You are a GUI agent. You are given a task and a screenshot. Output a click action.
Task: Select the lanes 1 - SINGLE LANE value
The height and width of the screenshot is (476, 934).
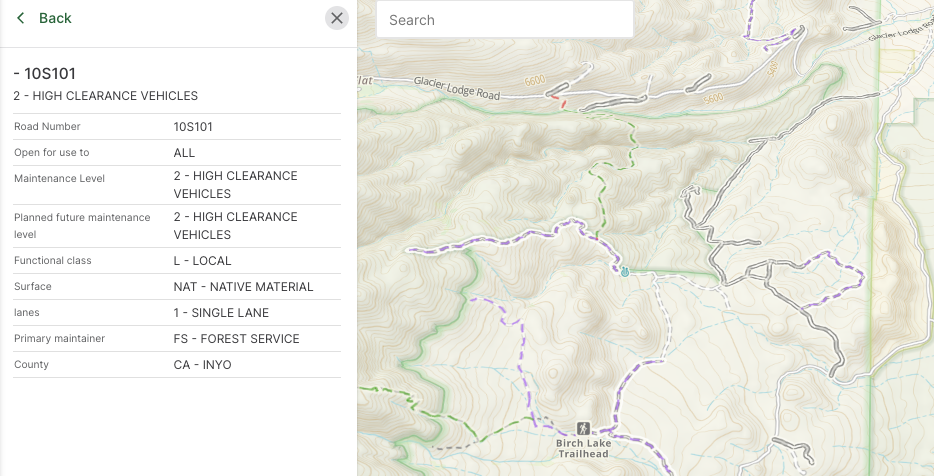[221, 313]
